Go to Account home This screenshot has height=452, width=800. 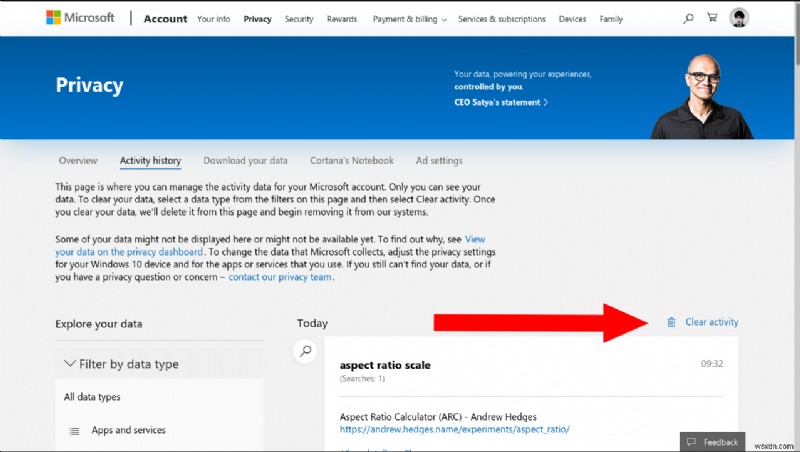[165, 19]
